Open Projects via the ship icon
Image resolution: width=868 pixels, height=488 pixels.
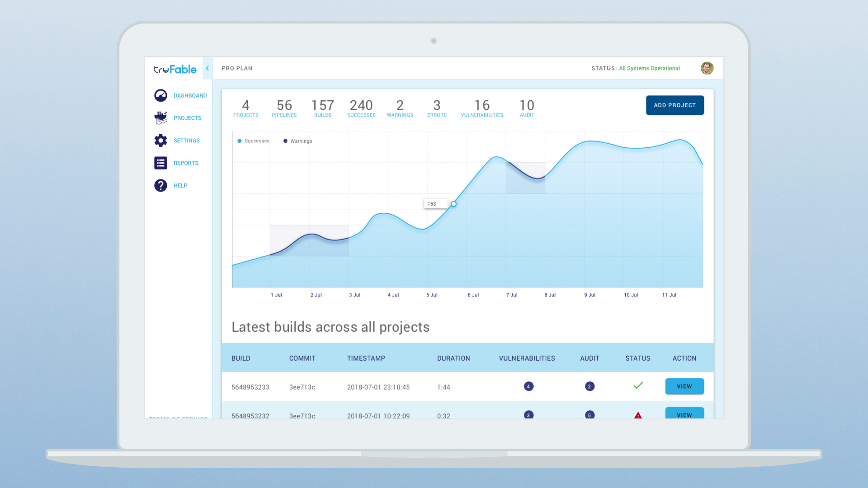[160, 118]
